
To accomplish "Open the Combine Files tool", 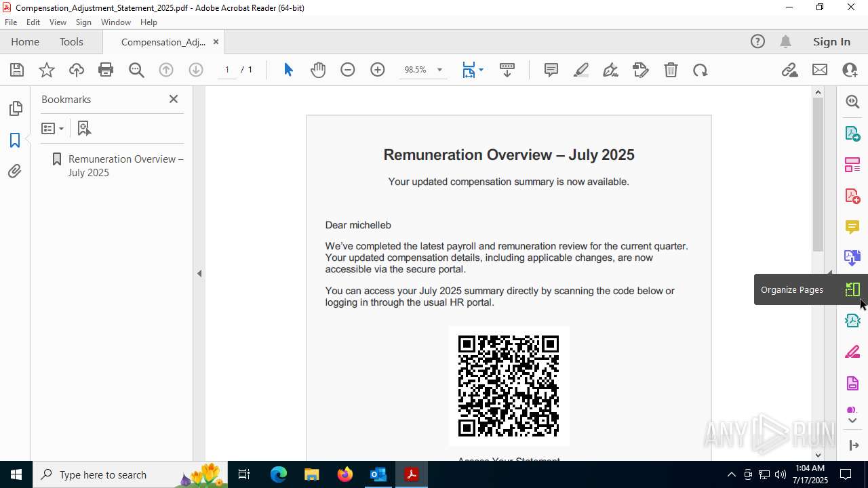I will [x=852, y=258].
